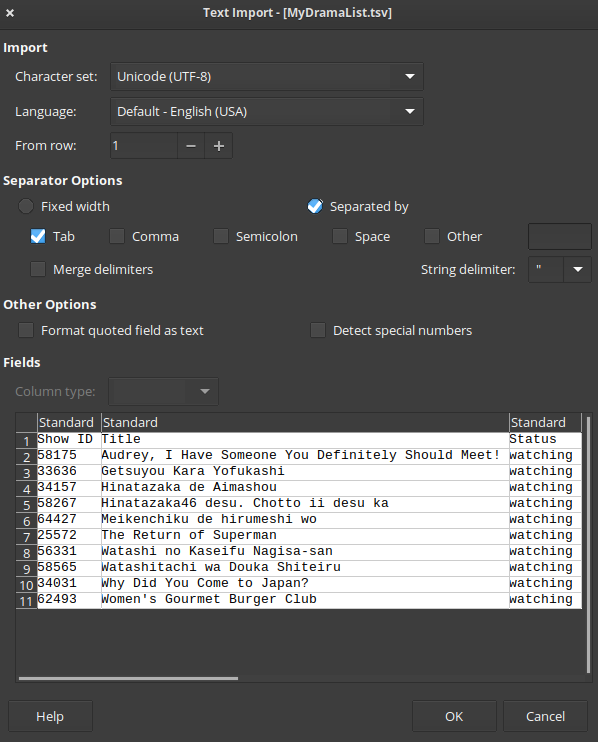Enable the Space separator checkbox

340,236
